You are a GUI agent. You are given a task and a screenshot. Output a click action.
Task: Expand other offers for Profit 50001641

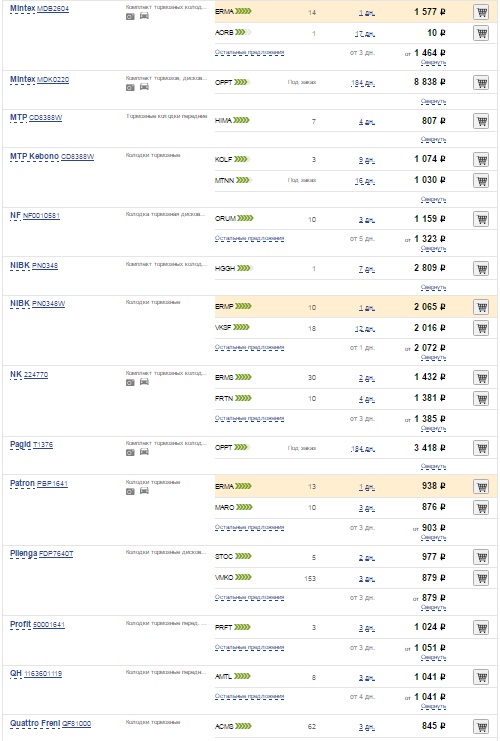(x=250, y=647)
